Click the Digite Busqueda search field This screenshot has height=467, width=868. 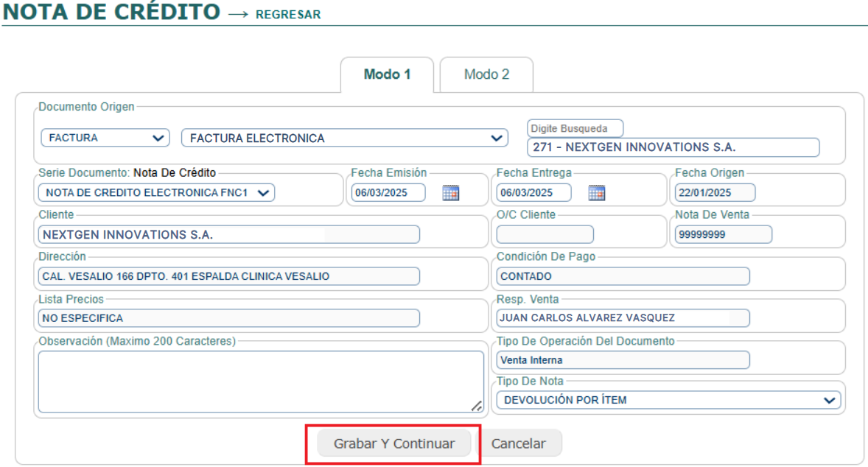[x=672, y=147]
